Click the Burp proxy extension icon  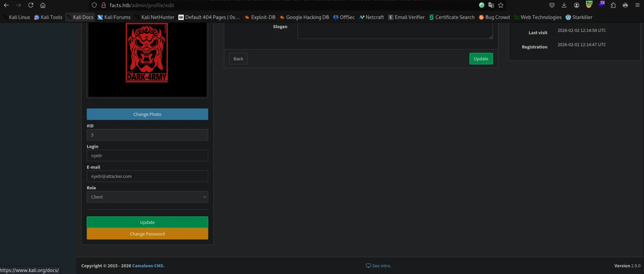(589, 5)
